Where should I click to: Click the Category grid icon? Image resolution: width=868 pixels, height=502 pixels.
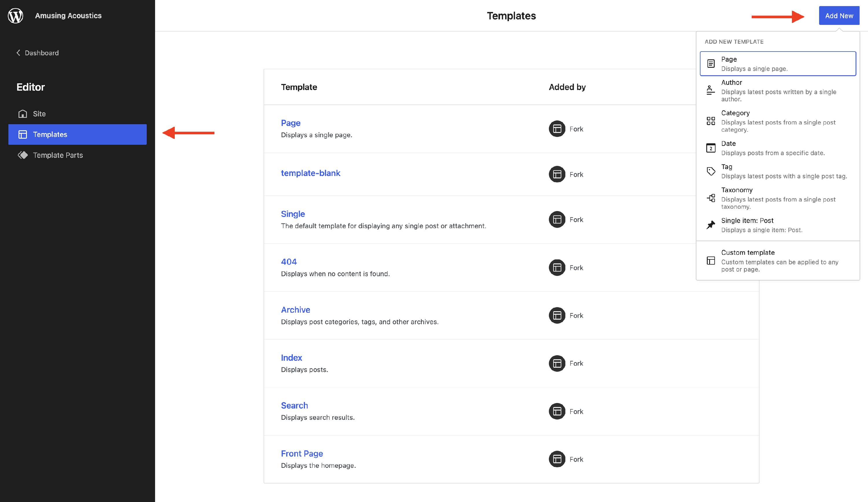tap(710, 121)
